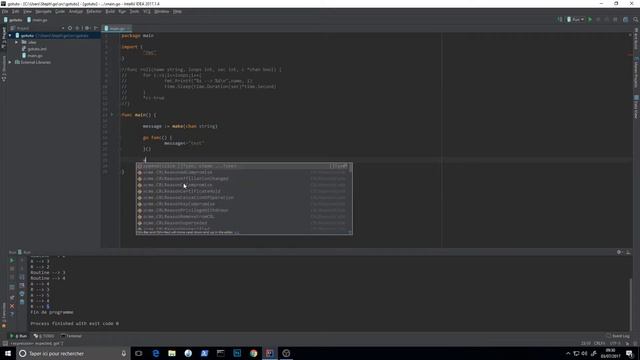Open the Refactor menu
The width and height of the screenshot is (640, 360).
[94, 12]
